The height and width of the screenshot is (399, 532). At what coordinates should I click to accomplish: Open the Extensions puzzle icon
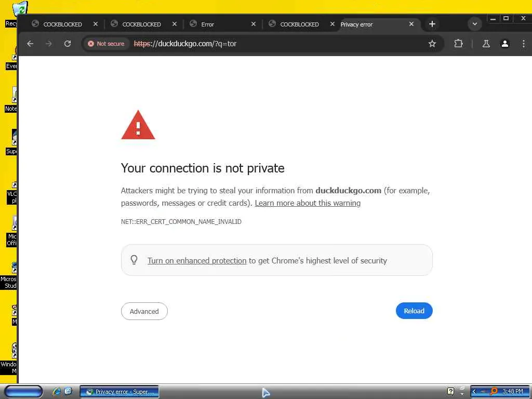pos(458,44)
